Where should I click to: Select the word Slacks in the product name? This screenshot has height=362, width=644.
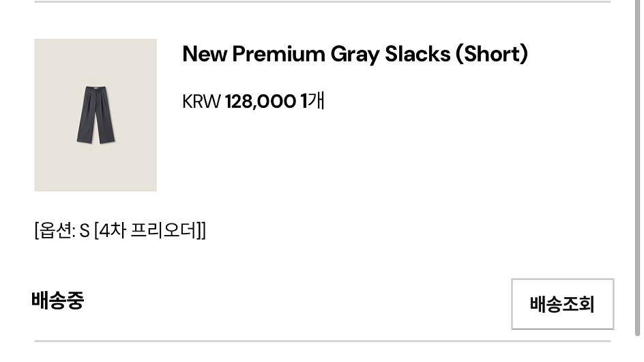(417, 54)
